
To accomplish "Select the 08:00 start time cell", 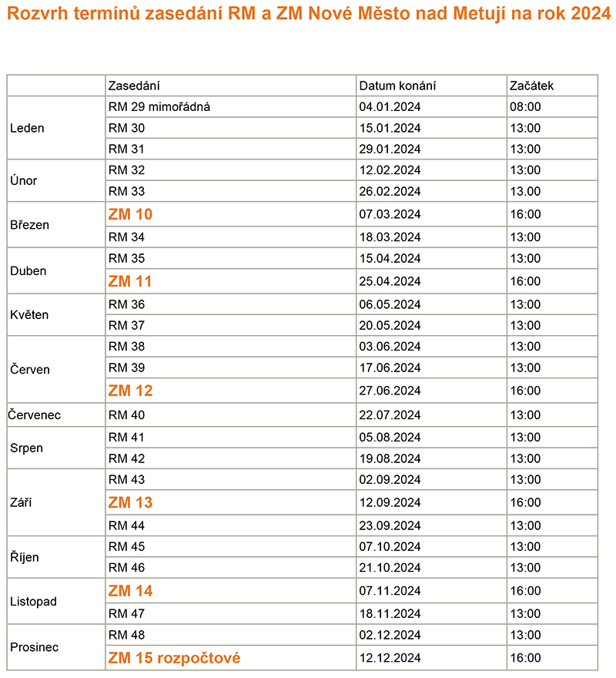I will click(552, 107).
